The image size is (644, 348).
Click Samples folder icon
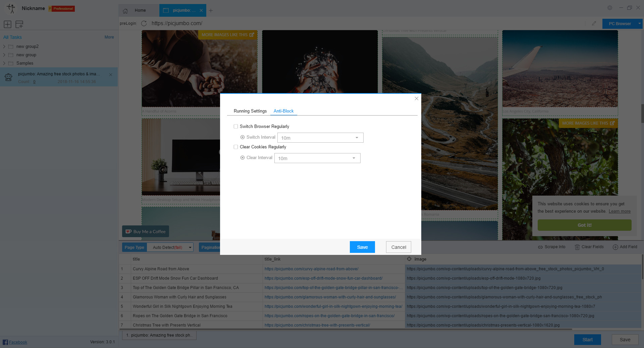11,63
